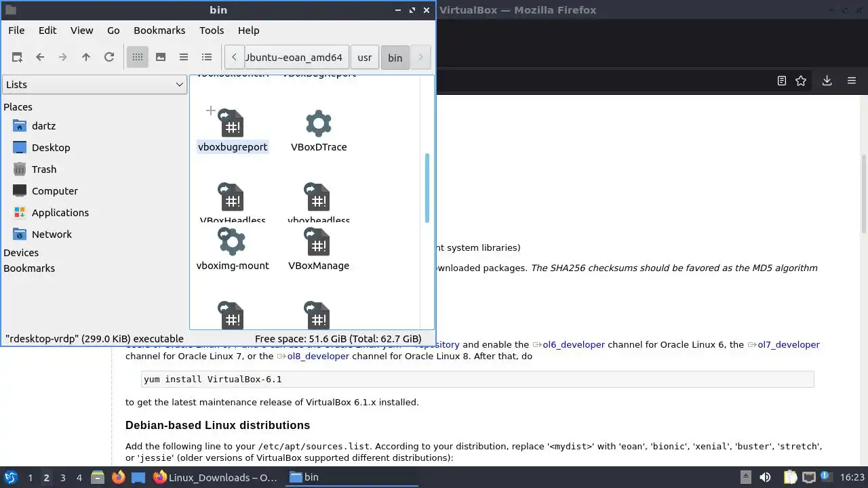The width and height of the screenshot is (868, 488).
Task: Select the VBoxDTrace gear icon
Action: (319, 123)
